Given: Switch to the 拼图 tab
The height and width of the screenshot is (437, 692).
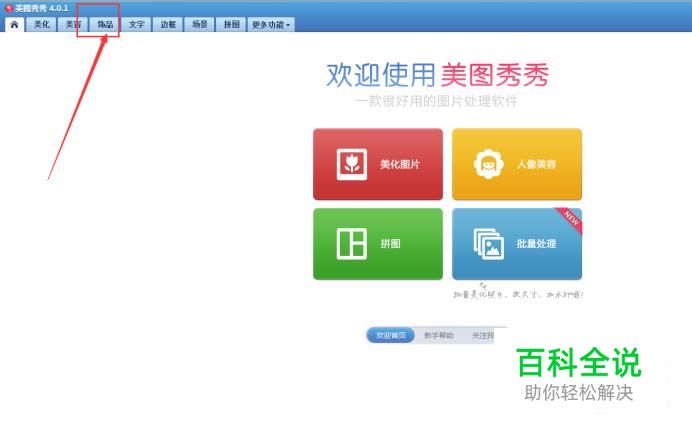Looking at the screenshot, I should (231, 25).
